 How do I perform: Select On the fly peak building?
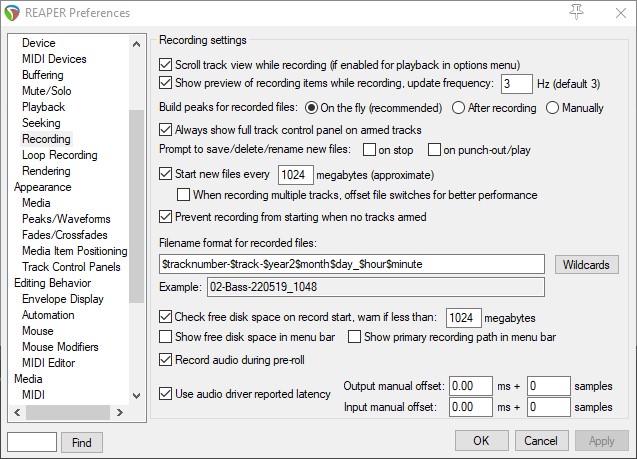[311, 108]
